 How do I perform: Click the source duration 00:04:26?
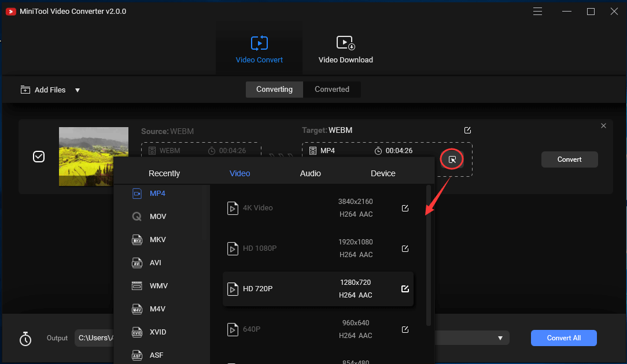coord(233,151)
